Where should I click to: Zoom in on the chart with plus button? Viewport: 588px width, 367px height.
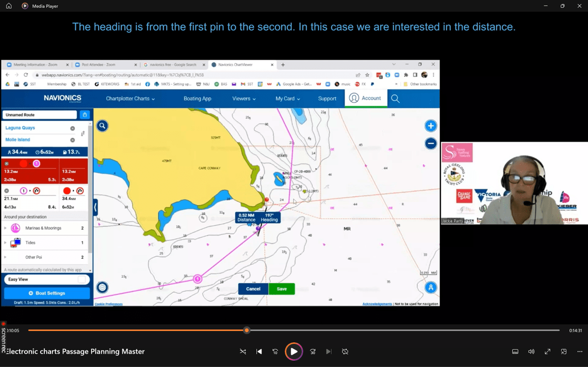tap(431, 125)
